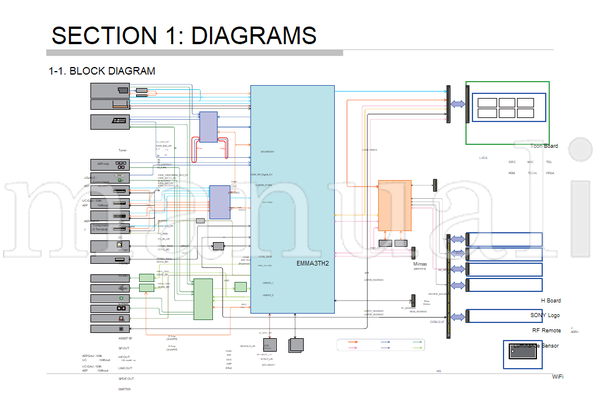Select the orange processor block
This screenshot has width=600, height=396.
click(395, 205)
